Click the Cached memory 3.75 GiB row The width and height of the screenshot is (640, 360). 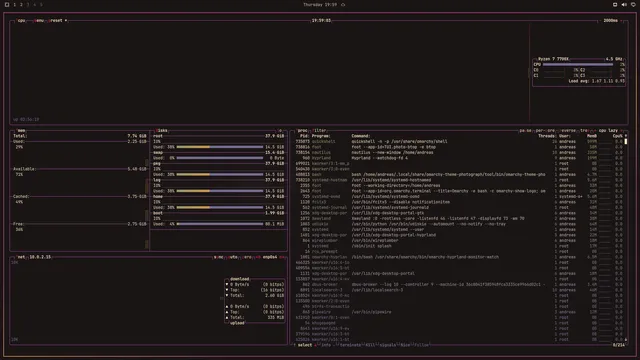click(80, 196)
